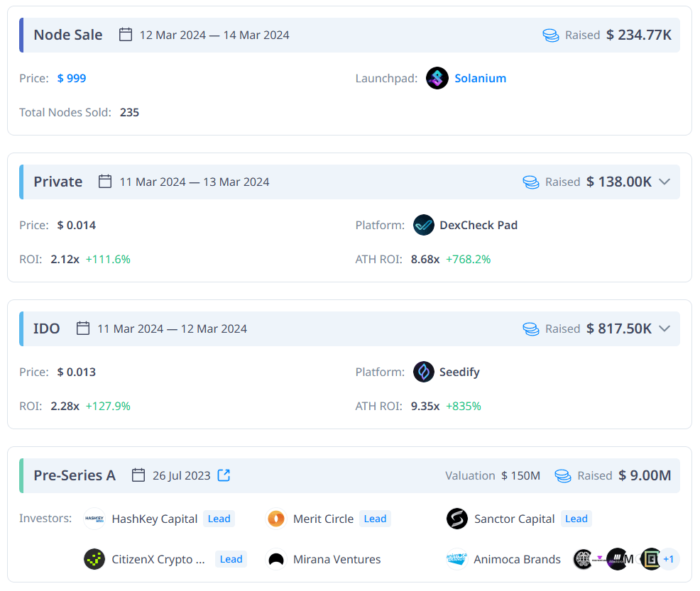Click the Merit Circle investor logo
The height and width of the screenshot is (591, 700).
point(276,519)
